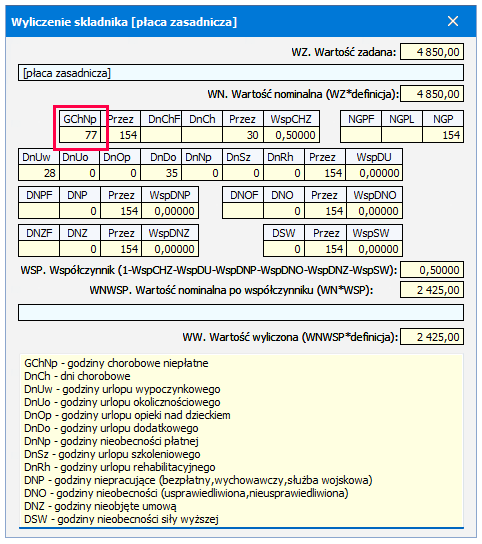Viewport: 482px width, 544px height.
Task: Close the Wyliczenie składnika dialog
Action: (453, 22)
